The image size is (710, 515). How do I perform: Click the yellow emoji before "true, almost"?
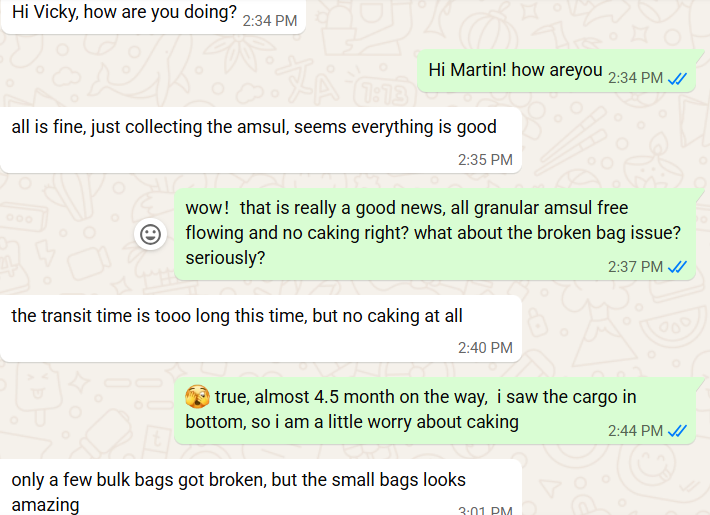coord(197,397)
